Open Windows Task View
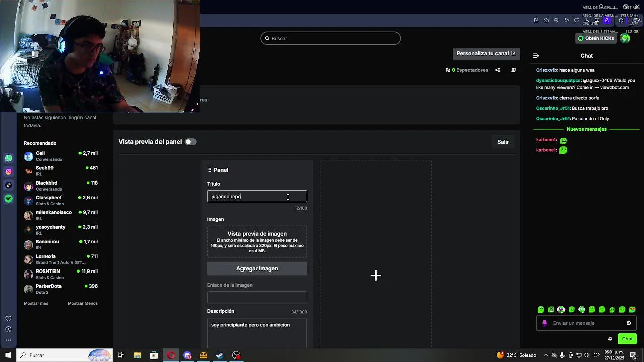This screenshot has height=362, width=644. 121,355
